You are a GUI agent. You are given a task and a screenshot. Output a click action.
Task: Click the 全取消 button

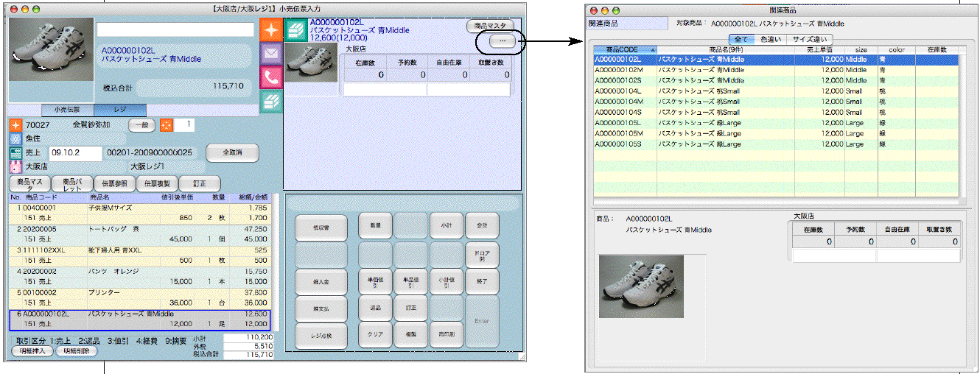[232, 152]
